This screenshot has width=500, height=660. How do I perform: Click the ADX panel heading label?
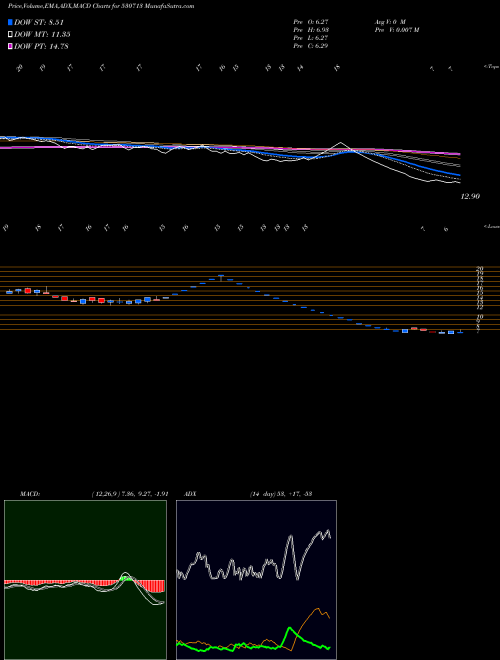click(189, 494)
